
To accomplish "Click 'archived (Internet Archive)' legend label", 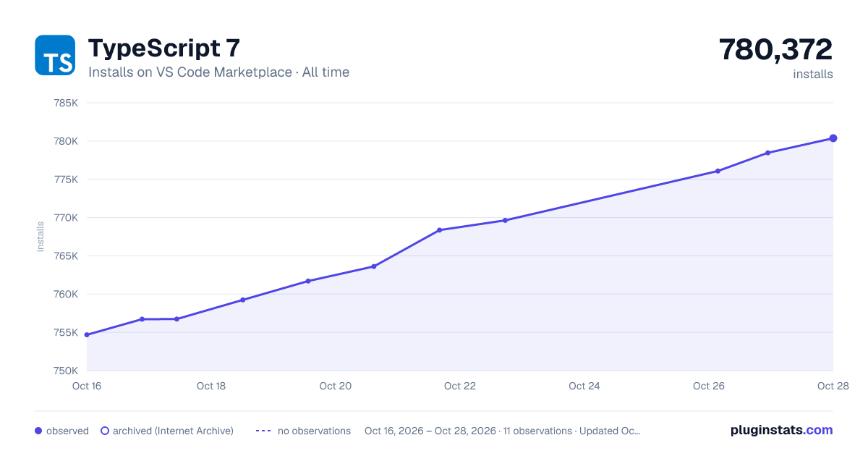I will click(173, 431).
